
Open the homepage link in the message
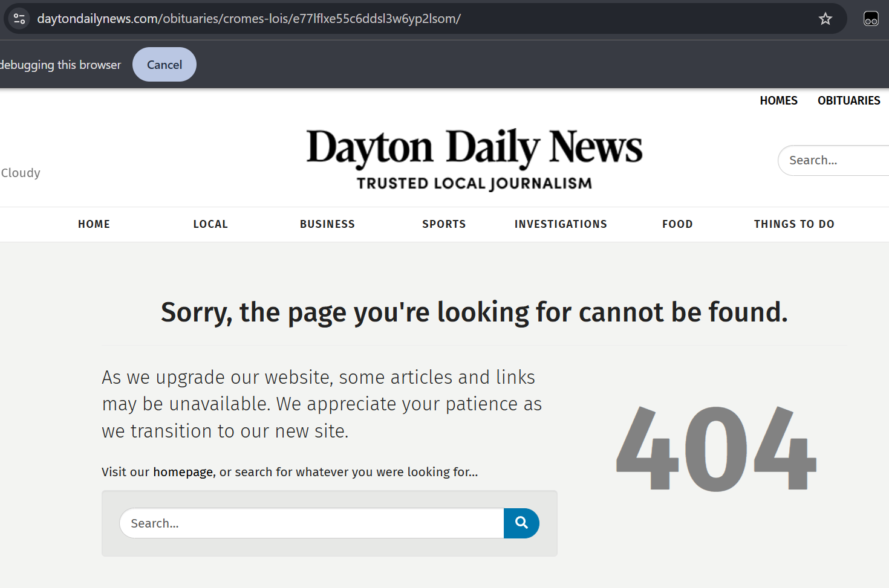click(183, 472)
